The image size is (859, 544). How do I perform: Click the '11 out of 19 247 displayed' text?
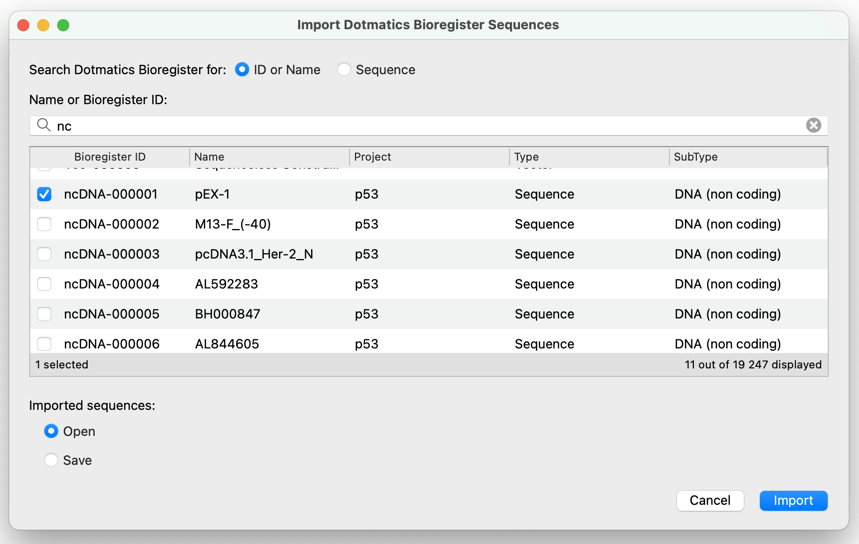[753, 364]
